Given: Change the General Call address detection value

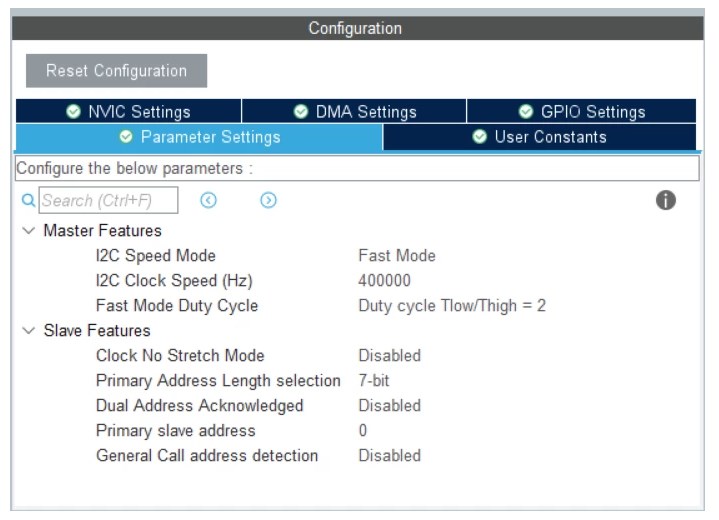Looking at the screenshot, I should (390, 456).
